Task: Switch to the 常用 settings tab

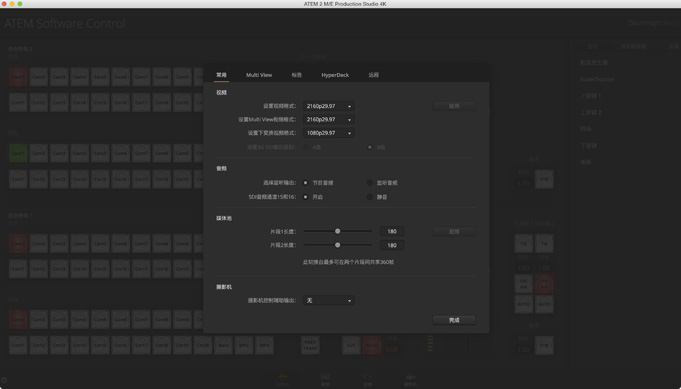Action: 221,75
